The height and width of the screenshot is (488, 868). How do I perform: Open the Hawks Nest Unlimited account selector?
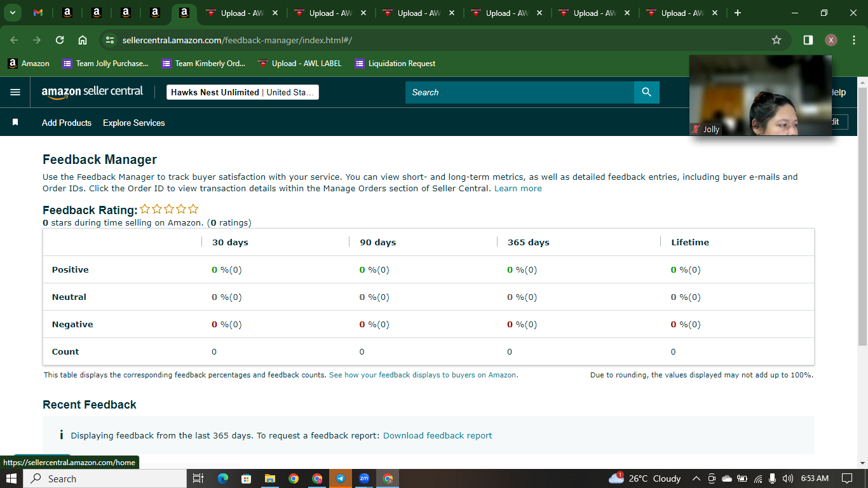243,92
